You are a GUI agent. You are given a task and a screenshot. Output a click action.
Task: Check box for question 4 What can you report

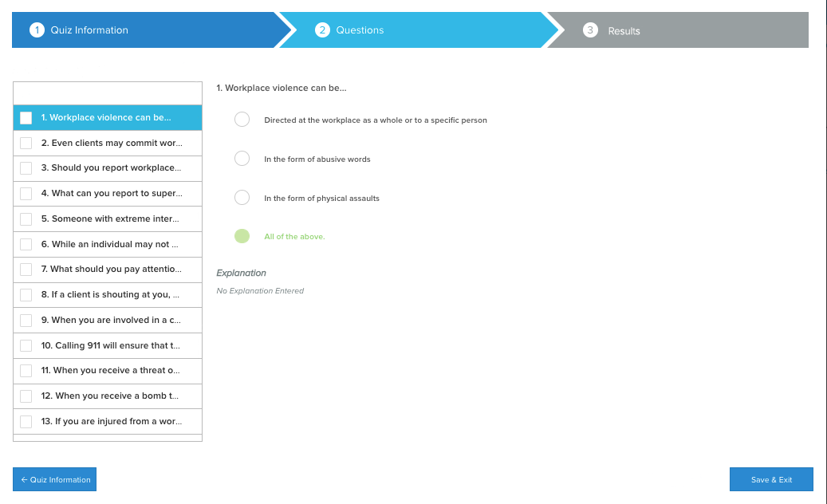pos(26,194)
